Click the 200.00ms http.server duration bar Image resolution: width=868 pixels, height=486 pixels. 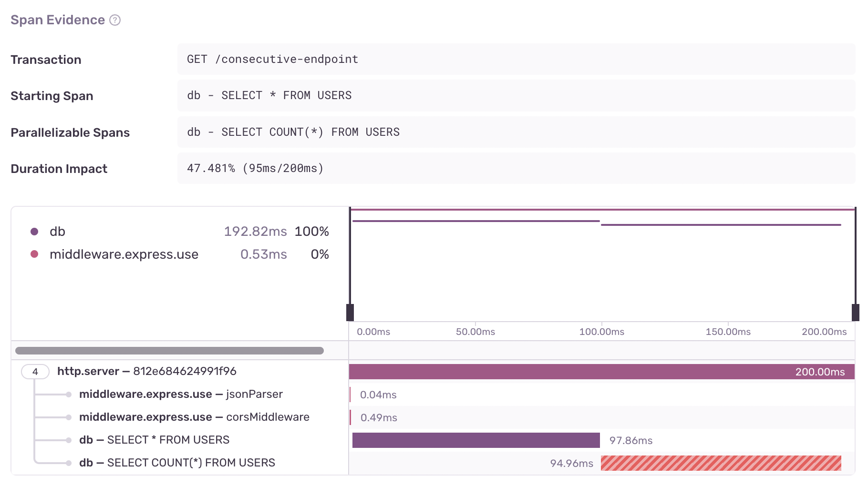point(601,372)
